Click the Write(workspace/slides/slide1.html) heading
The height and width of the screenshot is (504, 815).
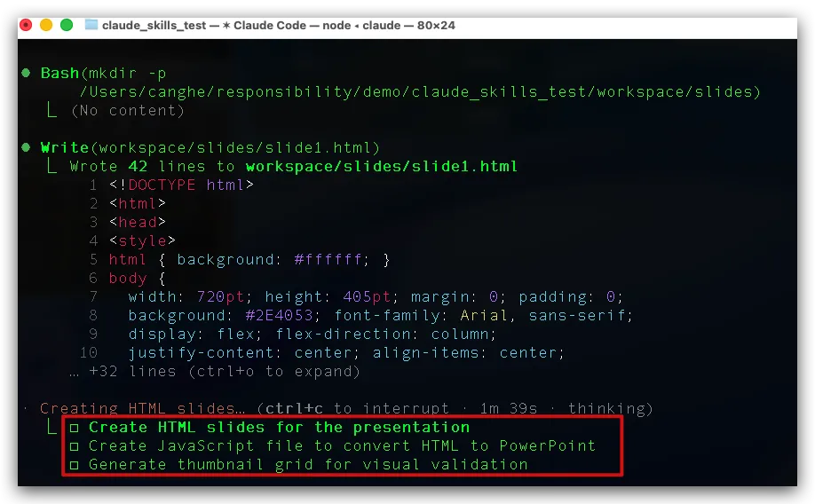point(210,147)
